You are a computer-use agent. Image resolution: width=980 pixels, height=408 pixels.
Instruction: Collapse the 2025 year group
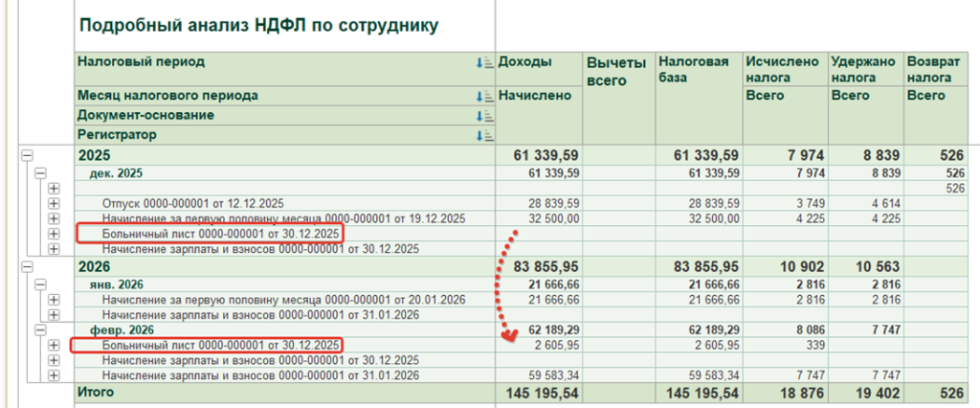[x=26, y=156]
